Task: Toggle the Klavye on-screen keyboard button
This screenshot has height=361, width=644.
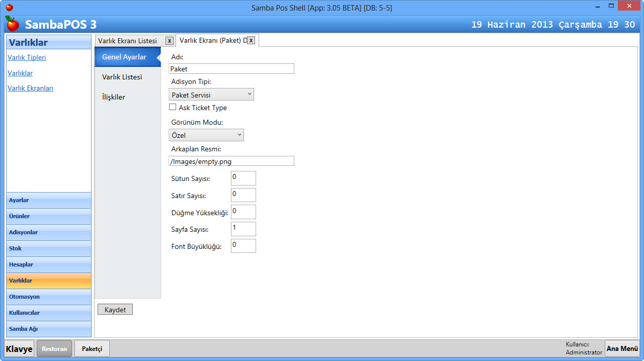Action: tap(19, 348)
